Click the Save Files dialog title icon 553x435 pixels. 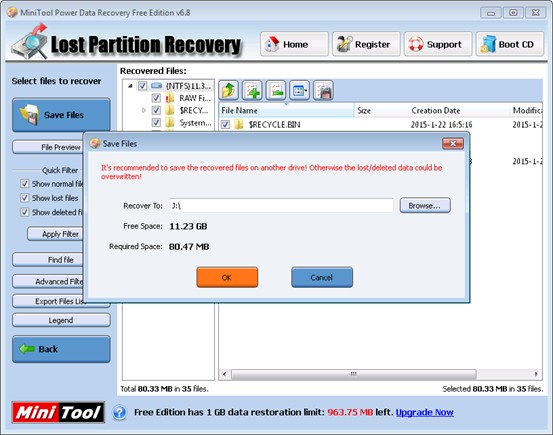point(95,143)
